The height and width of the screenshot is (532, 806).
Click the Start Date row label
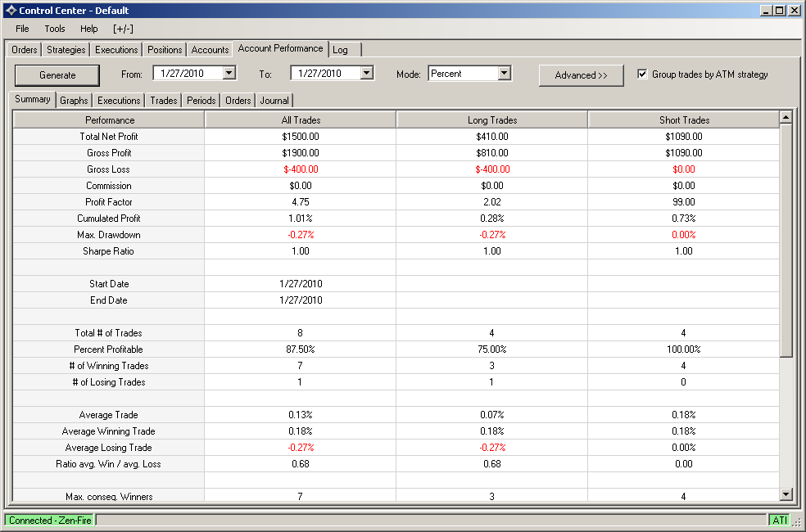tap(109, 284)
